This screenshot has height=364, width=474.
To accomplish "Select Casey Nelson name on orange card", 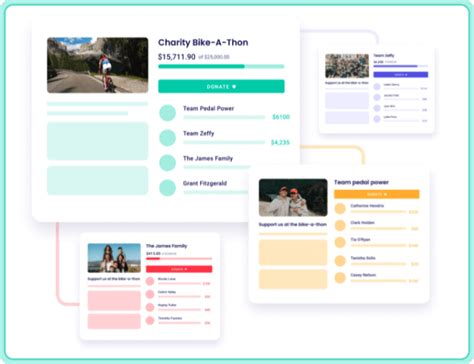I will [363, 275].
